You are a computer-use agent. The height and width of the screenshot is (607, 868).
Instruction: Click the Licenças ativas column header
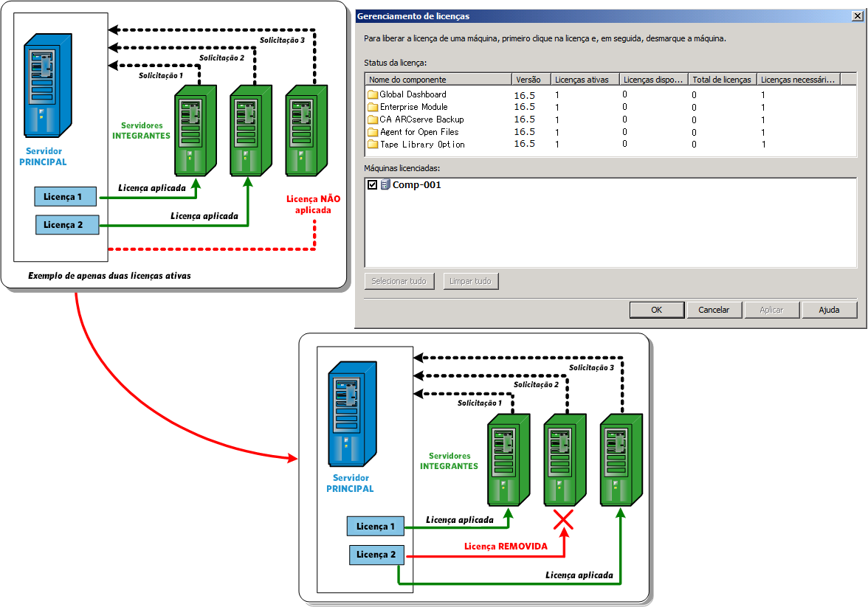584,80
